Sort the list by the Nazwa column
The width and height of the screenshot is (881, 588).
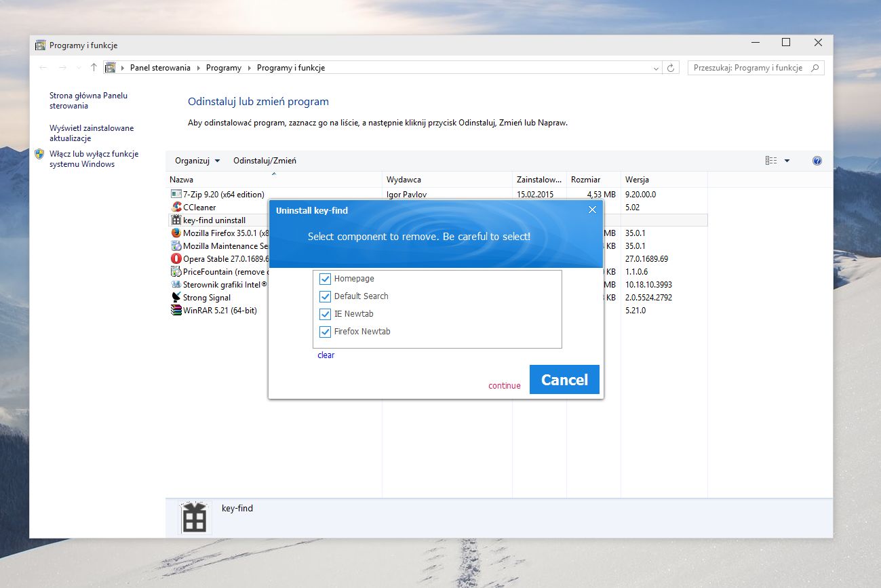[x=274, y=180]
